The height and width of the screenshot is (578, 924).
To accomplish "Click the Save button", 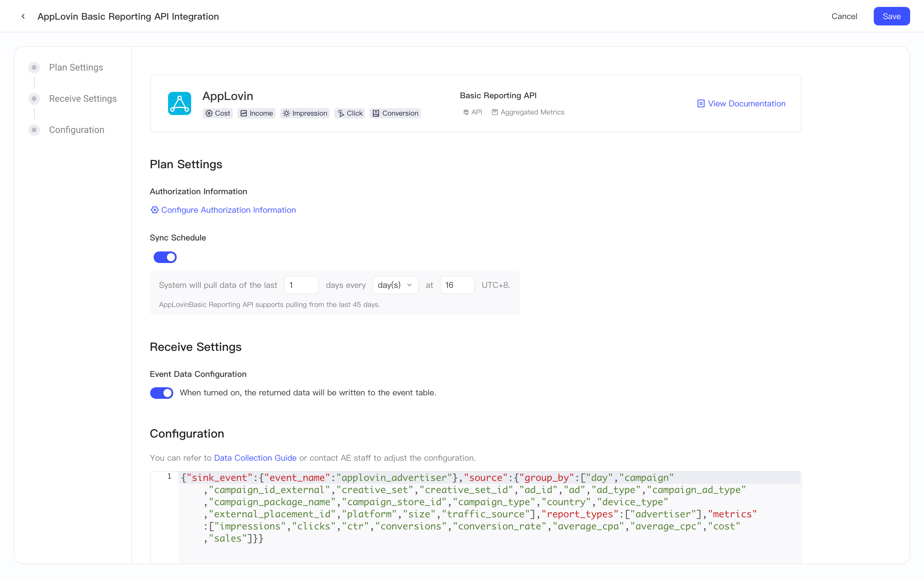I will point(892,16).
